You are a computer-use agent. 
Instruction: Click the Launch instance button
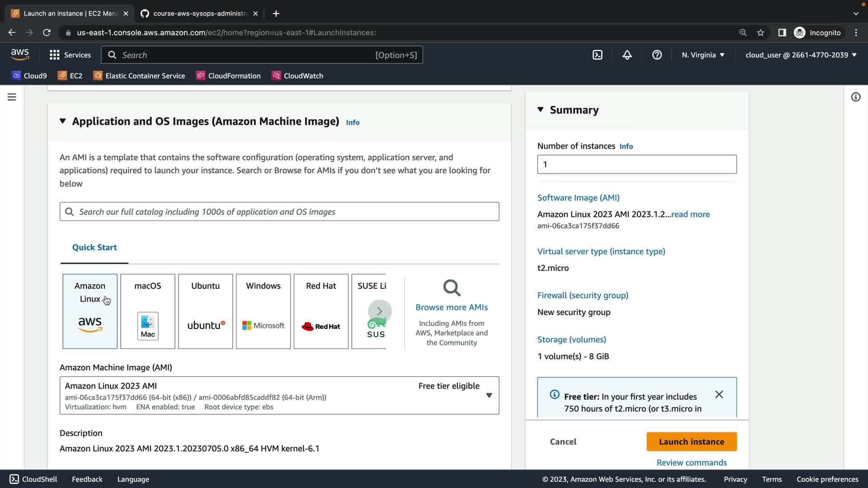click(691, 441)
